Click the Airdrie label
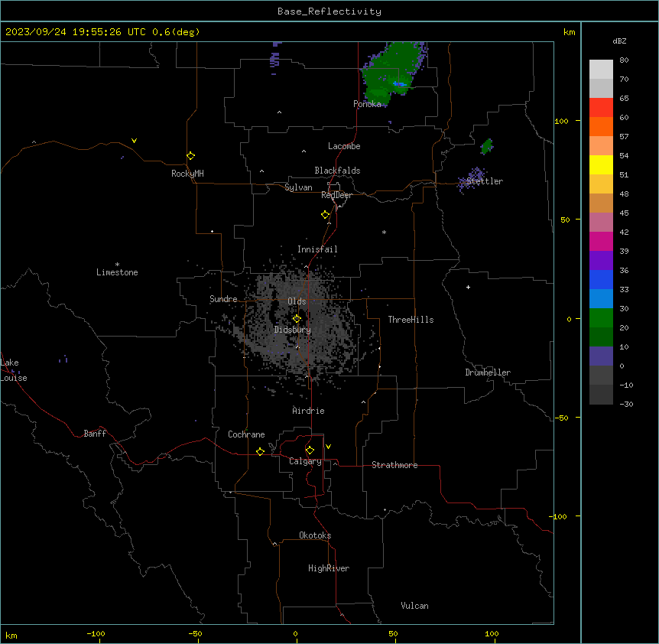 click(308, 411)
